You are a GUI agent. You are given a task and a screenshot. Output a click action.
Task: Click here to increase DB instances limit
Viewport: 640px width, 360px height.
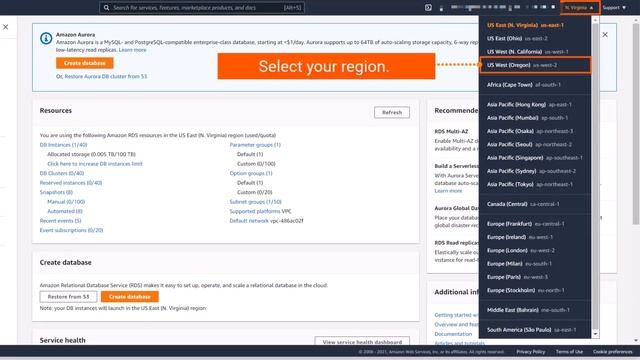click(95, 164)
